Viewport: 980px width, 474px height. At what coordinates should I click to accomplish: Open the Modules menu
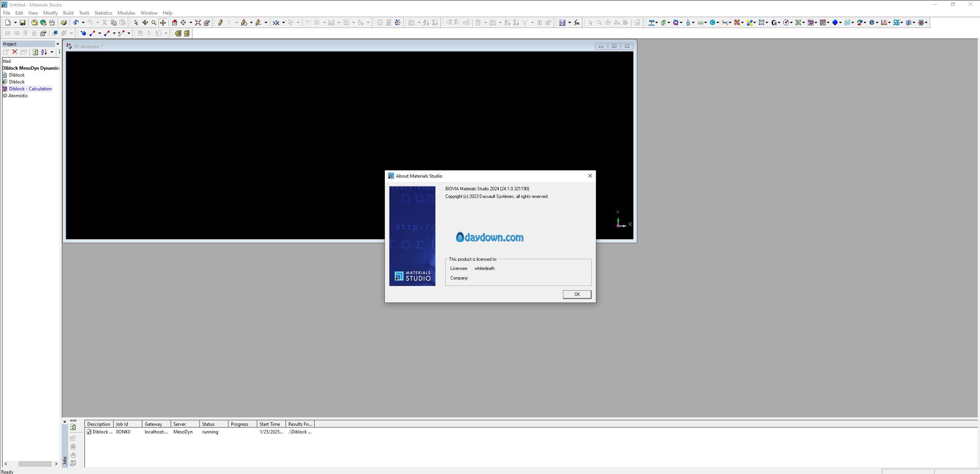(126, 13)
